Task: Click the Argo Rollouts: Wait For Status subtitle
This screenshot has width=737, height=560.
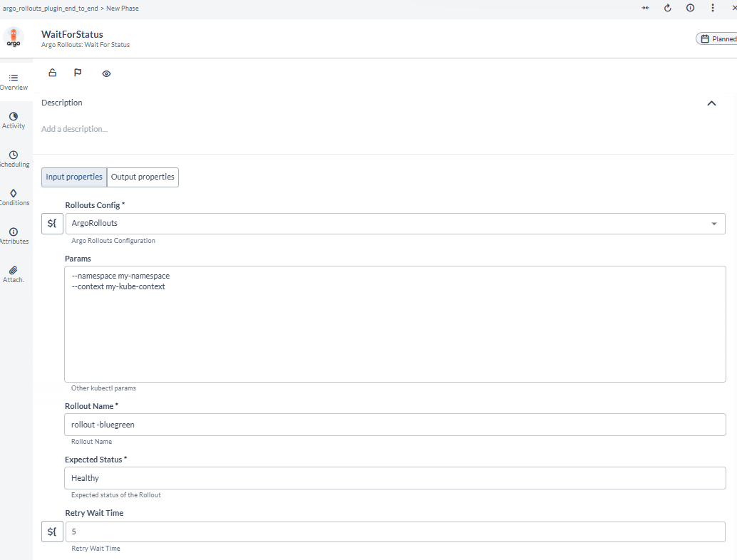Action: tap(86, 45)
